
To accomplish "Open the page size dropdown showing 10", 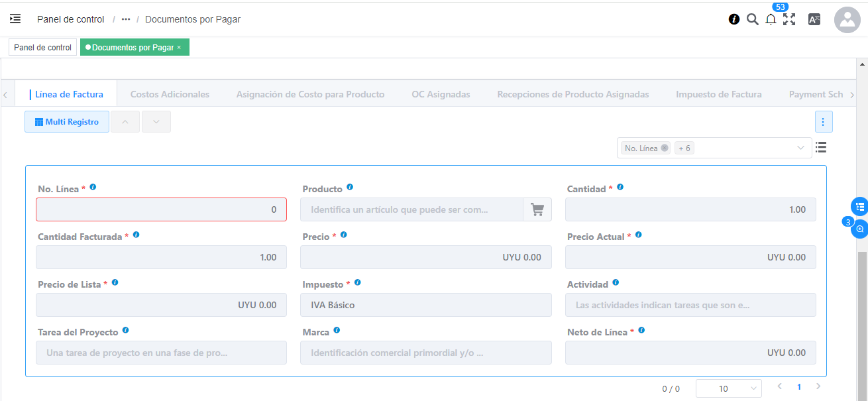I will coord(728,388).
